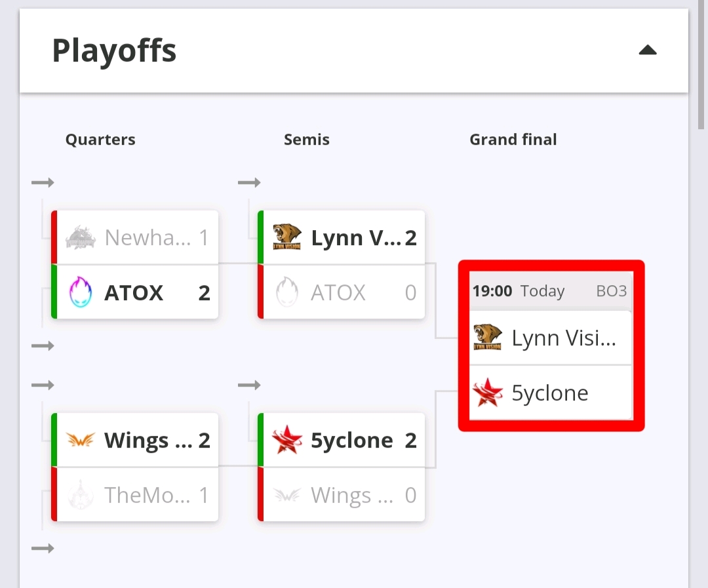Click the ATOX flame logo in quarters
This screenshot has width=708, height=588.
point(81,292)
